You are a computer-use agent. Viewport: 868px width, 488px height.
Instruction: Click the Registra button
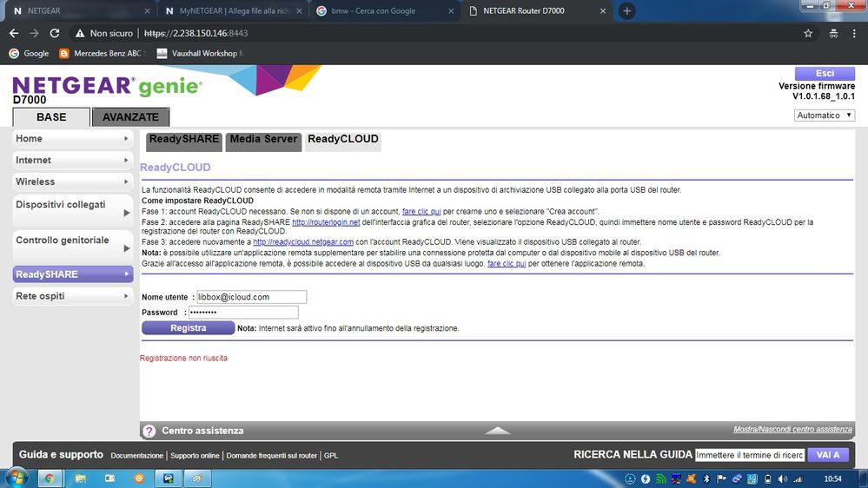coord(189,328)
